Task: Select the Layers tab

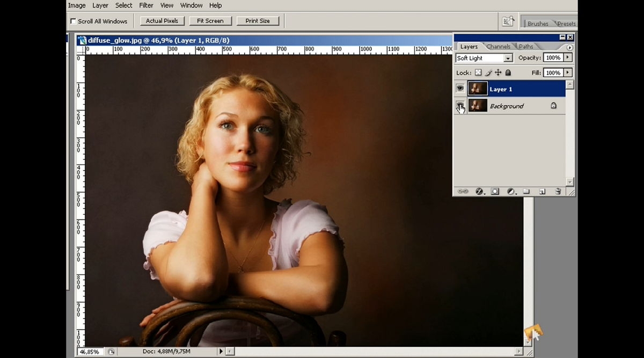Action: (469, 47)
